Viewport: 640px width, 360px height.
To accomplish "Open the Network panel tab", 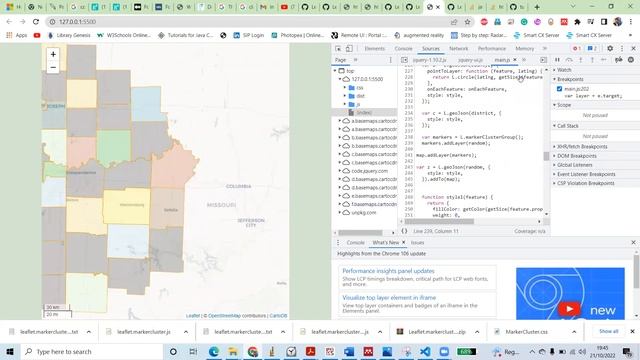I will [x=458, y=49].
